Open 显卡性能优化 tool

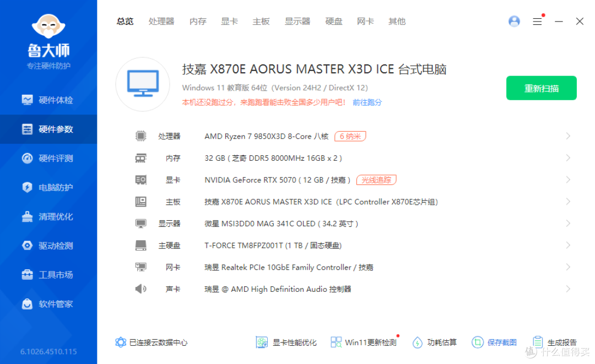coord(286,343)
